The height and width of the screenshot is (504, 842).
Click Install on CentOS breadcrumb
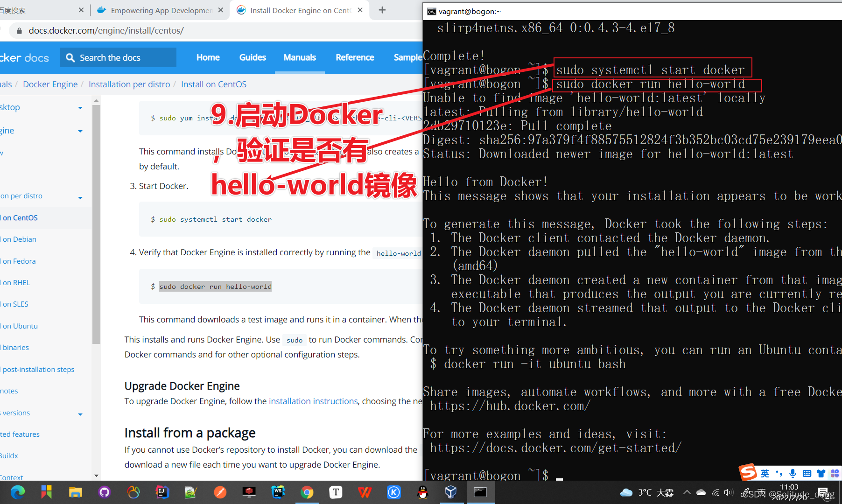pyautogui.click(x=214, y=84)
